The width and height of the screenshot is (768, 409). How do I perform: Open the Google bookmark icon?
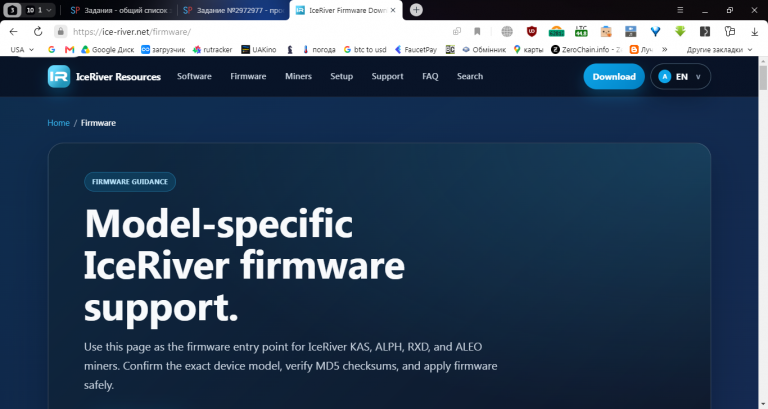pos(51,49)
